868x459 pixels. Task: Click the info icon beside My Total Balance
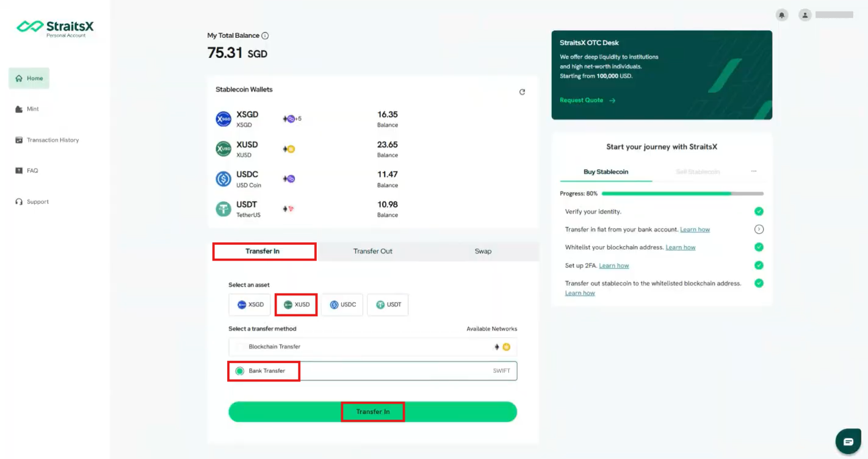coord(265,35)
